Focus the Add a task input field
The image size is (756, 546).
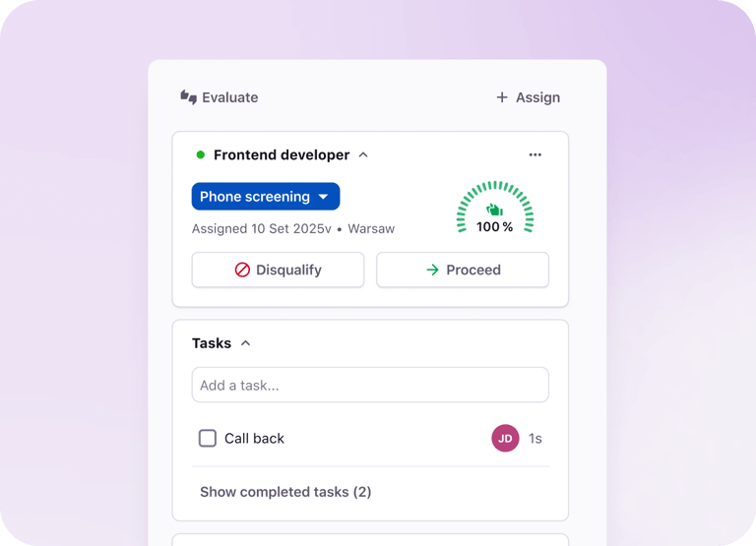[370, 385]
